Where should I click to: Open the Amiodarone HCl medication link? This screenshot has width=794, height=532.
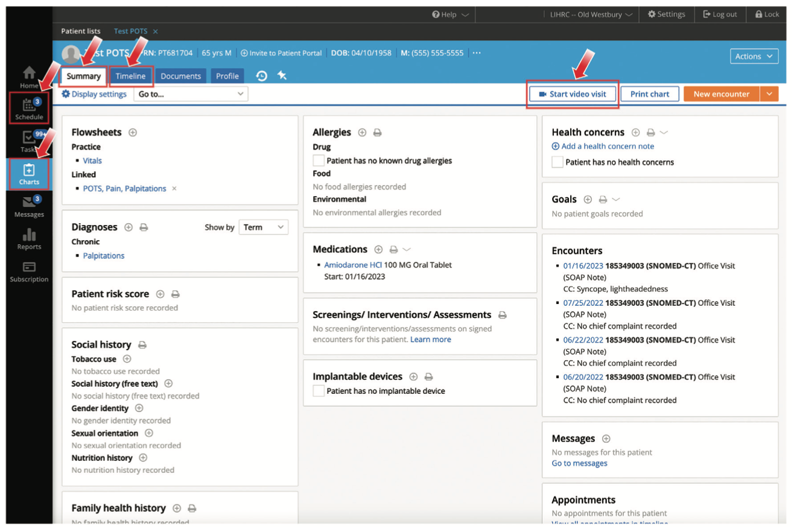click(353, 265)
